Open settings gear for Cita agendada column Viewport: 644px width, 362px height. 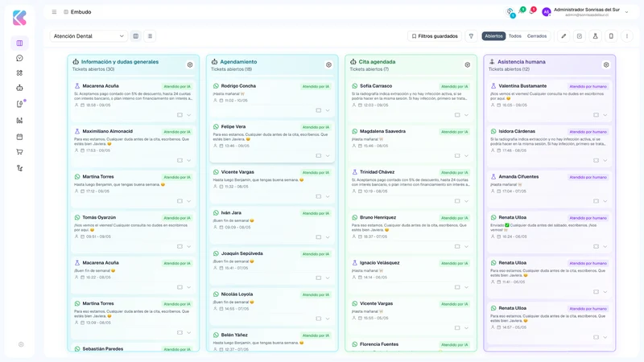point(468,65)
